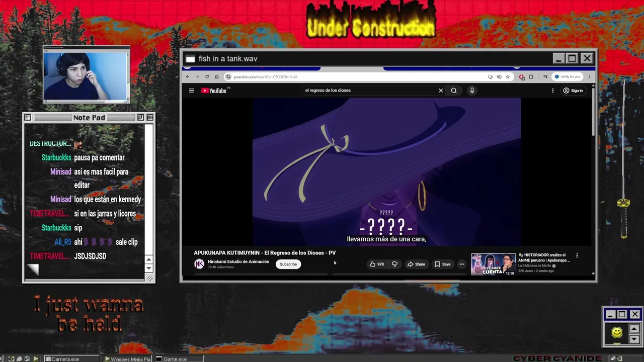Click the up arrow in smiley window
Viewport: 644px width, 362px height.
pos(634,329)
